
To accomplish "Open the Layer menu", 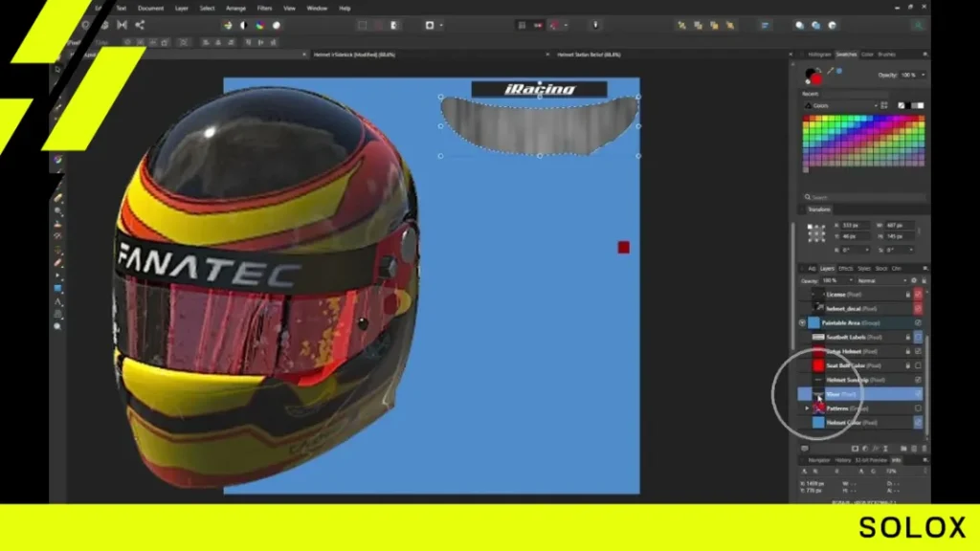I will coord(181,8).
